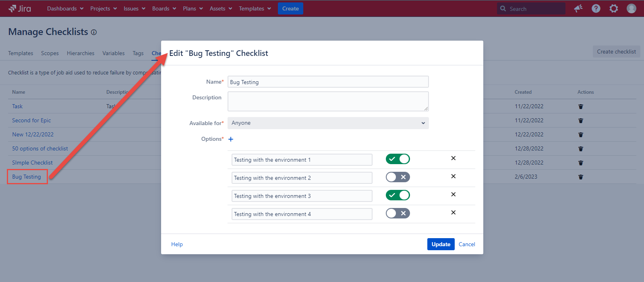Expand the Dashboards dropdown
Image resolution: width=644 pixels, height=282 pixels.
(x=65, y=8)
